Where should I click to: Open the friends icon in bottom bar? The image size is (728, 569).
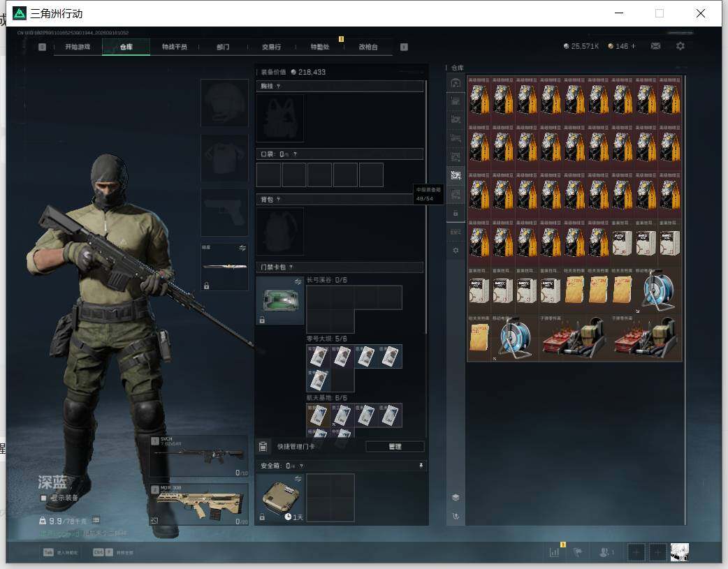click(606, 552)
